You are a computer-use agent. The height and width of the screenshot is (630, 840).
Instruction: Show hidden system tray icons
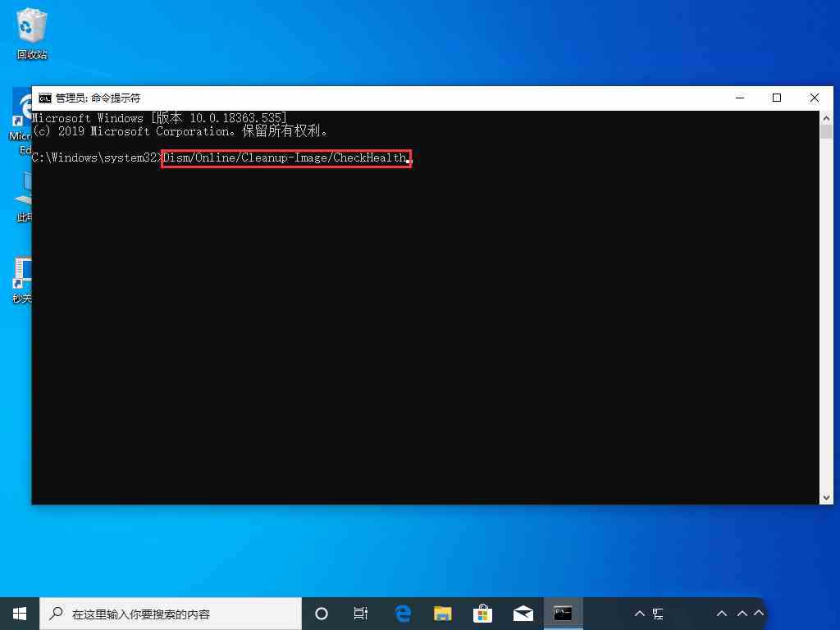coord(640,614)
